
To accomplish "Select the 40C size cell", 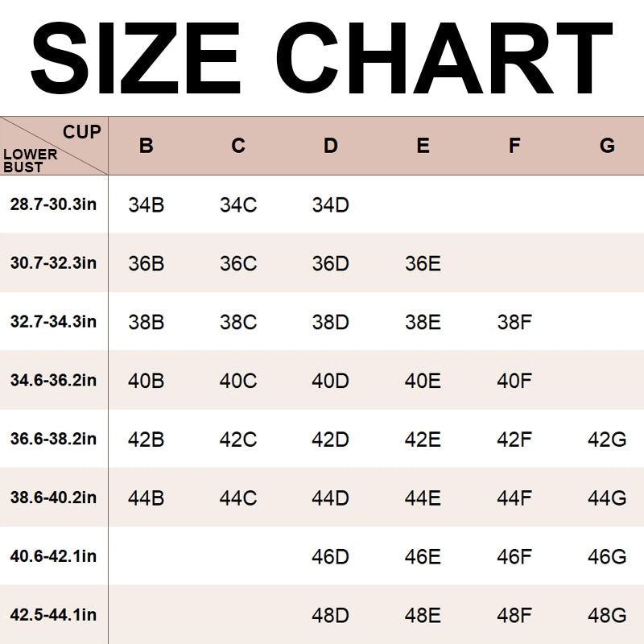I will [x=238, y=381].
